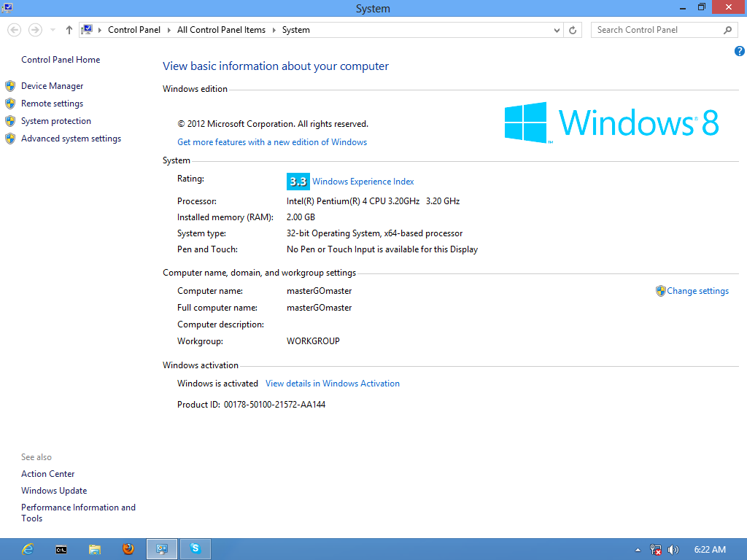Open Device Manager from the sidebar
Viewport: 747px width, 560px height.
click(52, 86)
